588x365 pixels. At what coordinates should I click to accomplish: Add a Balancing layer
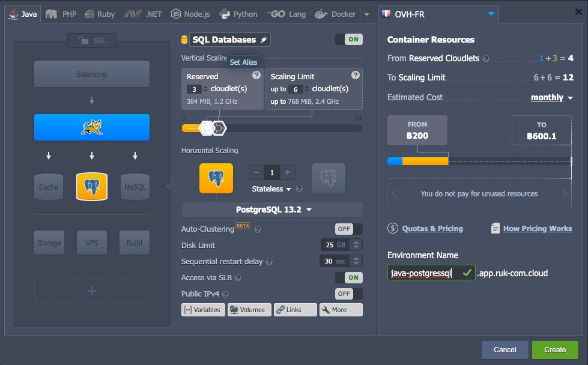point(92,74)
